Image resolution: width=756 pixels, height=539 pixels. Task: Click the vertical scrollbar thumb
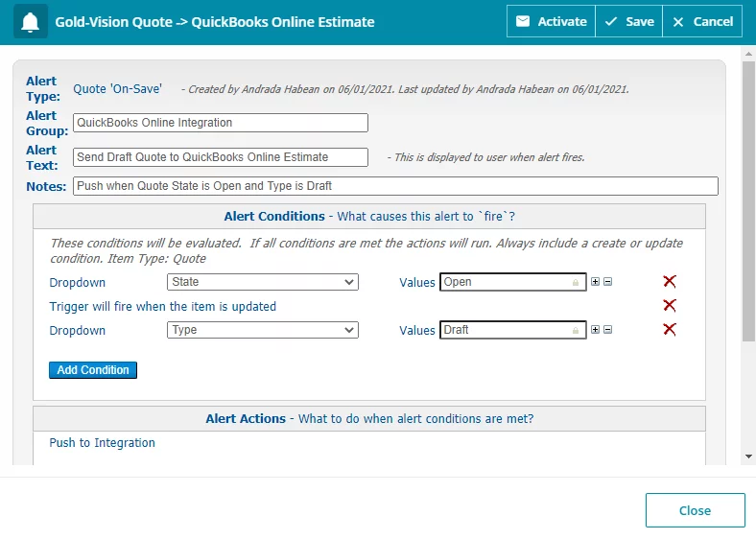(x=748, y=201)
